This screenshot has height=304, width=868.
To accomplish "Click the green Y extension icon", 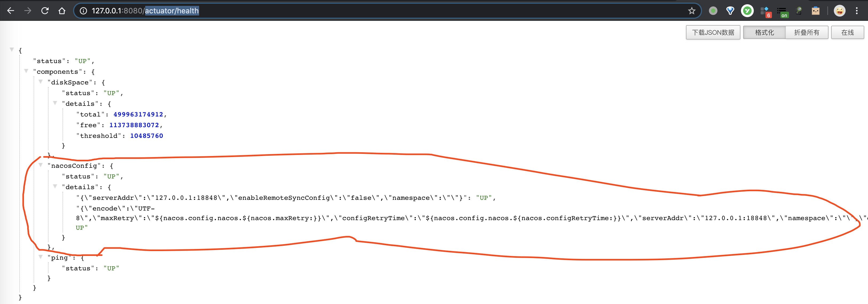I will click(747, 11).
